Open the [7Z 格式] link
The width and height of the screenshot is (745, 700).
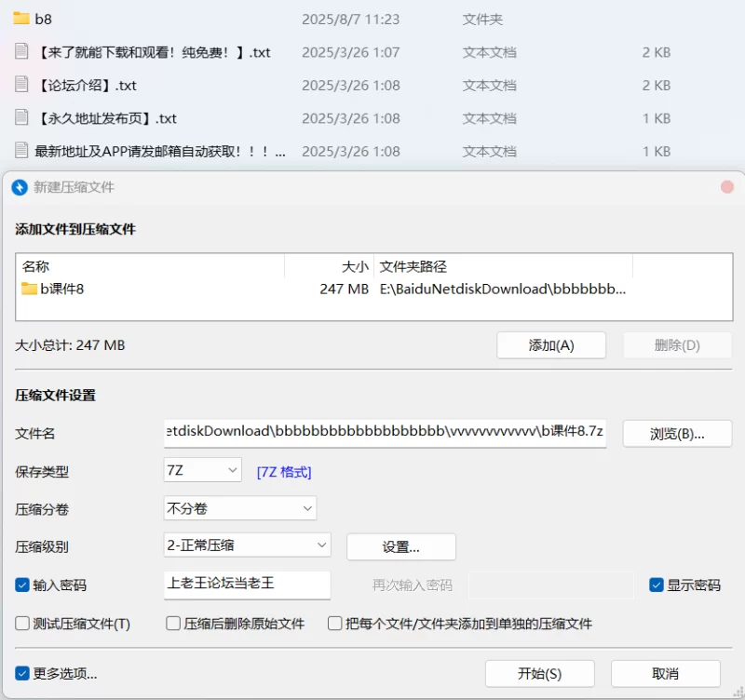click(284, 472)
